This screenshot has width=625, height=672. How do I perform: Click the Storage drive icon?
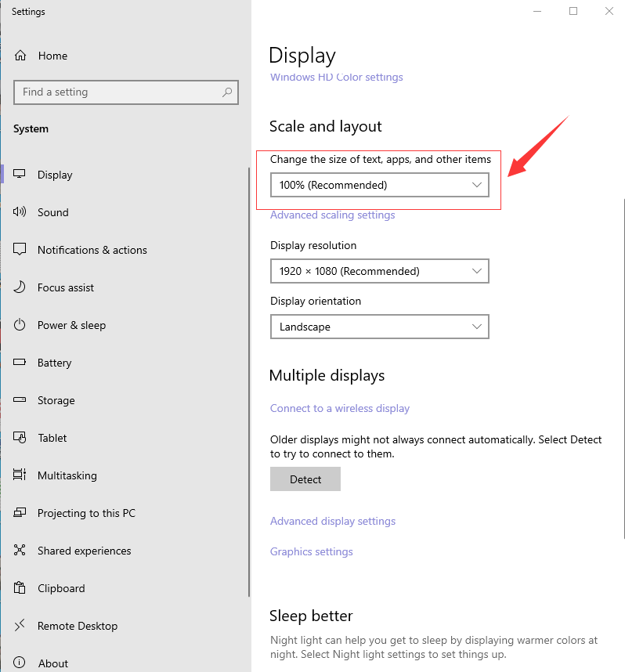(20, 400)
